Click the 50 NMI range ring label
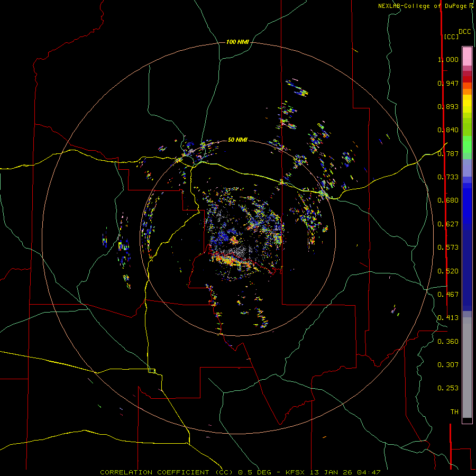 (x=237, y=140)
